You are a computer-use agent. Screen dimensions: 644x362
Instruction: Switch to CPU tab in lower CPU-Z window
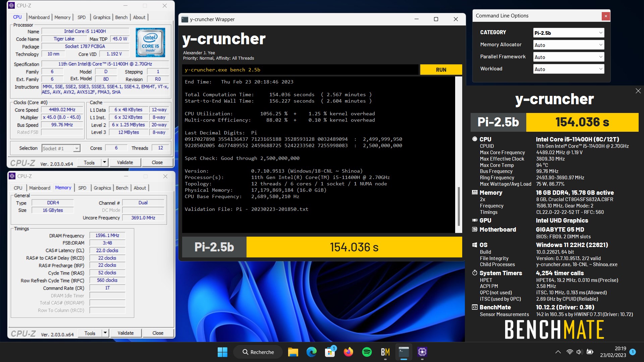pyautogui.click(x=18, y=188)
